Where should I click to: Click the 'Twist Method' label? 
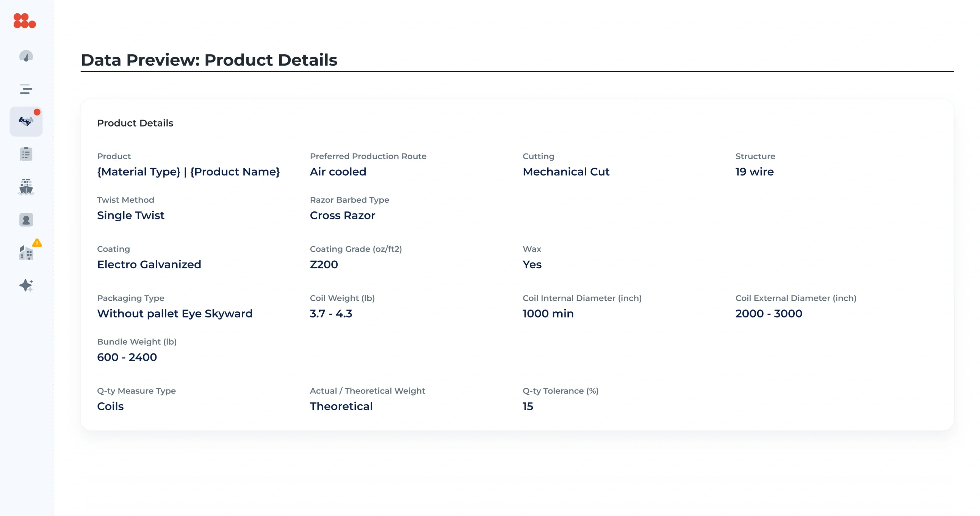click(x=125, y=200)
